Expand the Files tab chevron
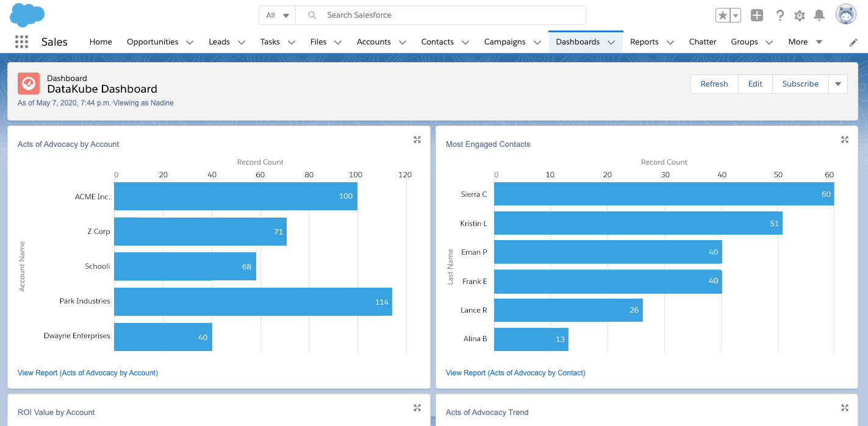This screenshot has height=426, width=868. [338, 42]
